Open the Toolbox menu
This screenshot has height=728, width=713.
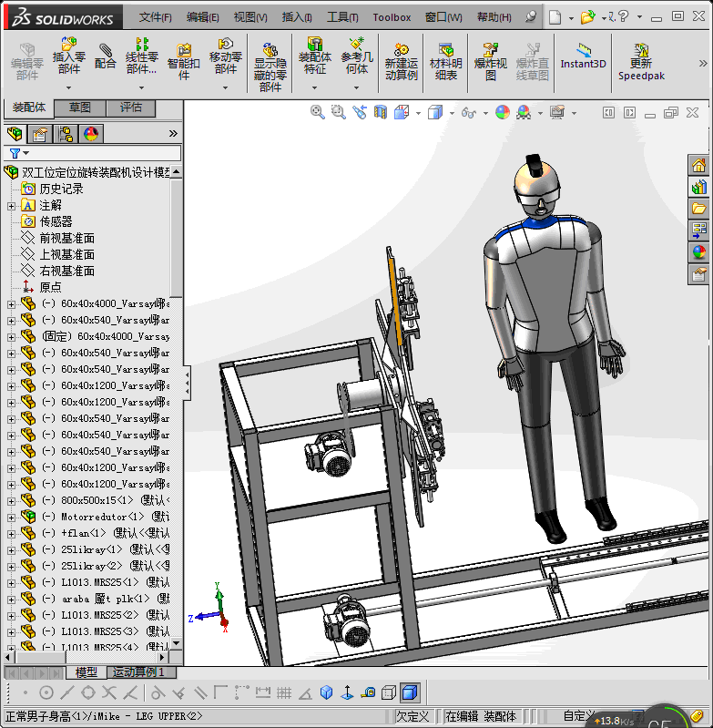392,17
